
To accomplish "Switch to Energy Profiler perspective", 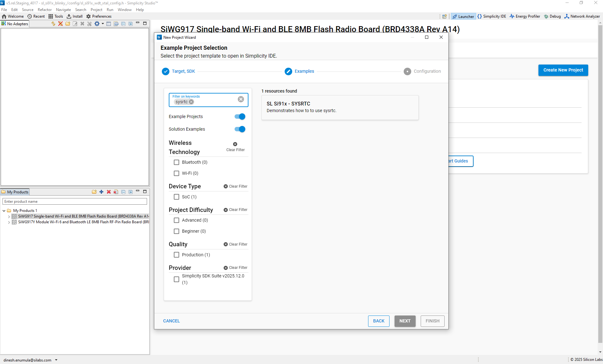I will (525, 16).
